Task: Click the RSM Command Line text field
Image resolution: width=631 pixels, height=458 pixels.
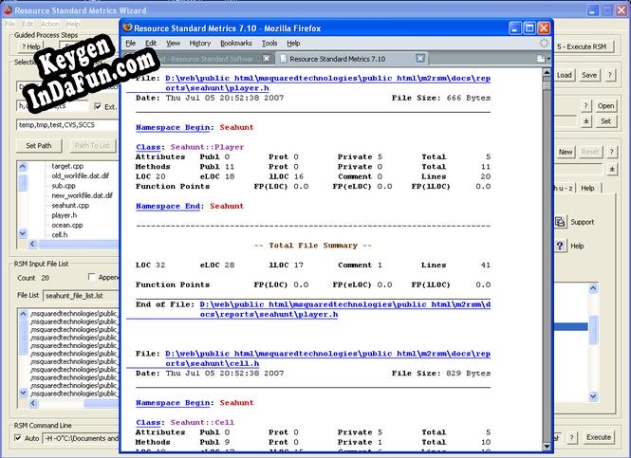Action: (81, 438)
